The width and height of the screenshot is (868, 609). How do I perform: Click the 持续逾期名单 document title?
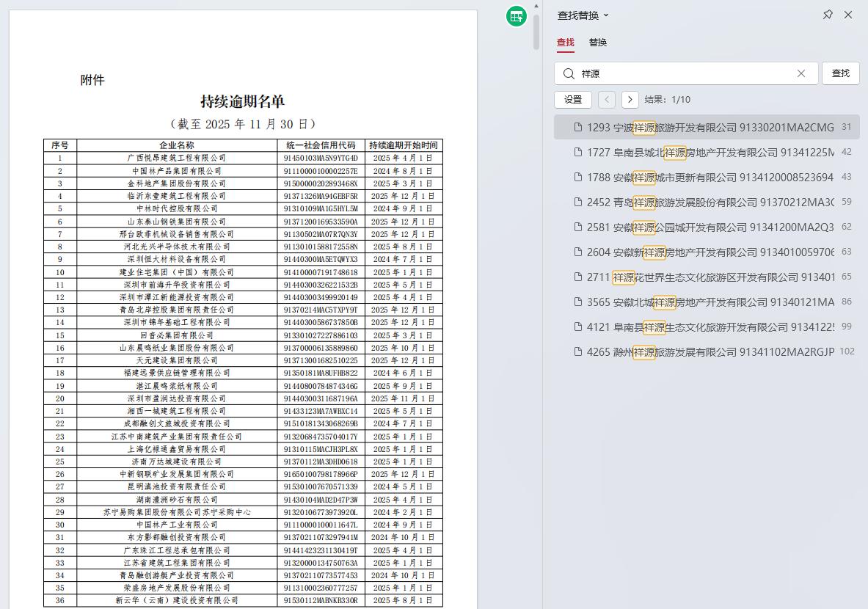tap(242, 101)
